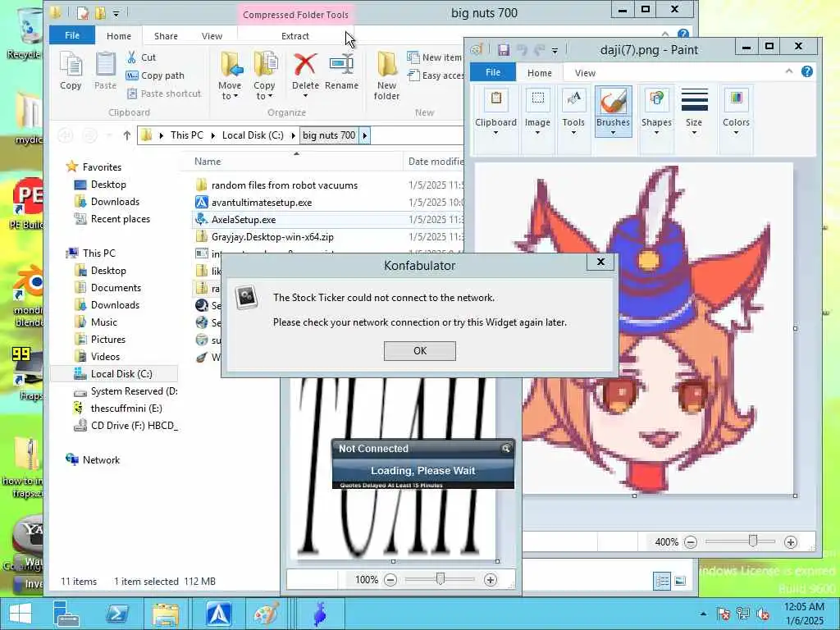Click the Paint Help question mark icon

pos(807,72)
